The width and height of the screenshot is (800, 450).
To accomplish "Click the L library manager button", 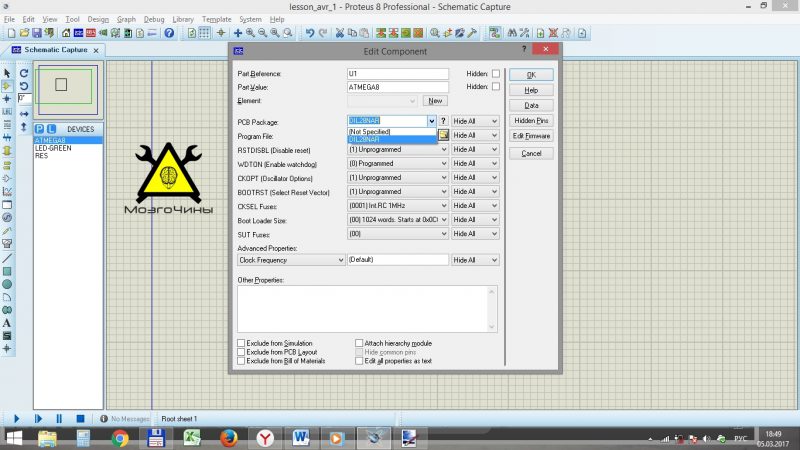I will (51, 129).
